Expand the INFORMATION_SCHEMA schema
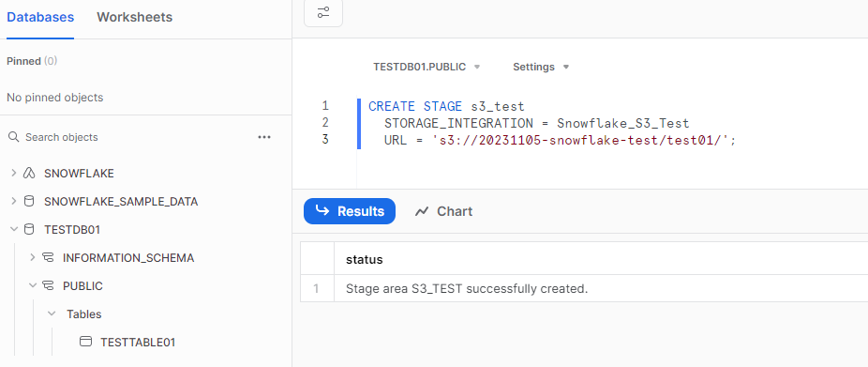This screenshot has width=868, height=367. (x=33, y=258)
